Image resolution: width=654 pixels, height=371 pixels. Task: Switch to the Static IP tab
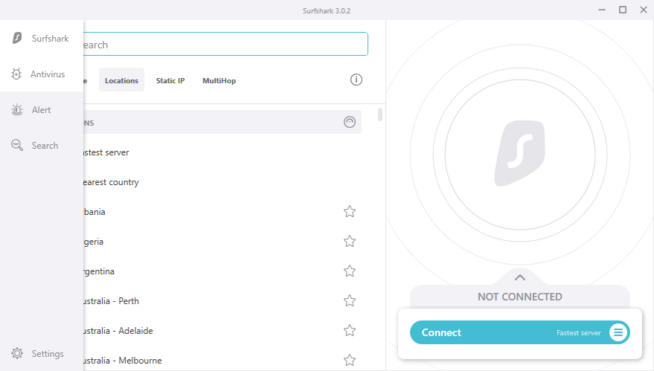point(170,81)
